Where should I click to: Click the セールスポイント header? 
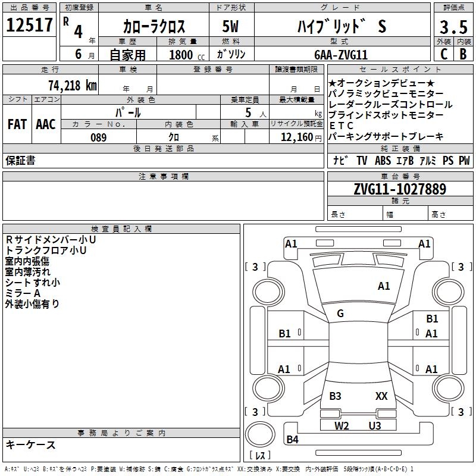400,70
